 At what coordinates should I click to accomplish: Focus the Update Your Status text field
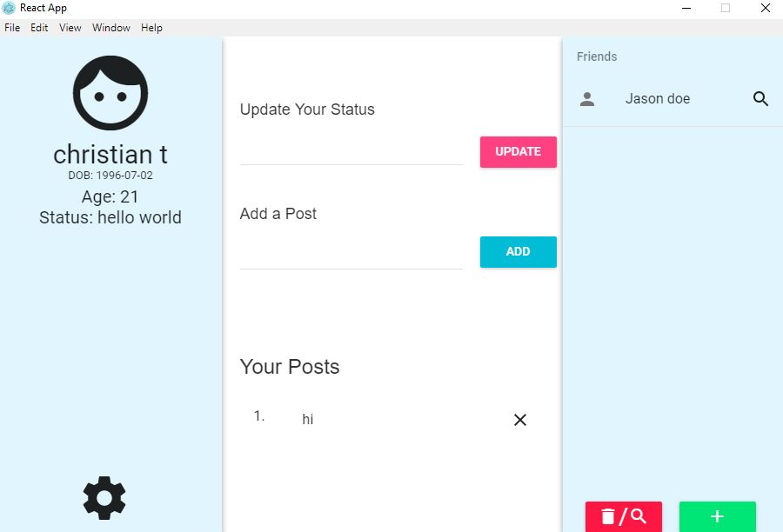pyautogui.click(x=351, y=152)
